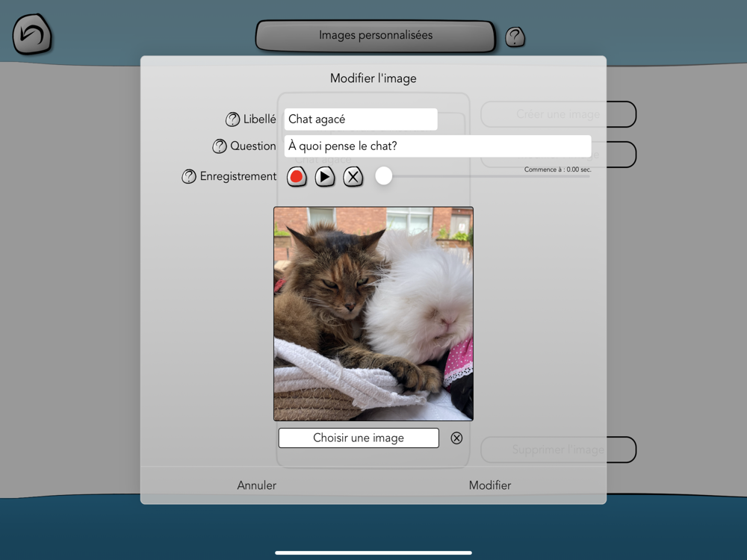Click the recording start position slider handle
This screenshot has width=747, height=560.
(383, 175)
